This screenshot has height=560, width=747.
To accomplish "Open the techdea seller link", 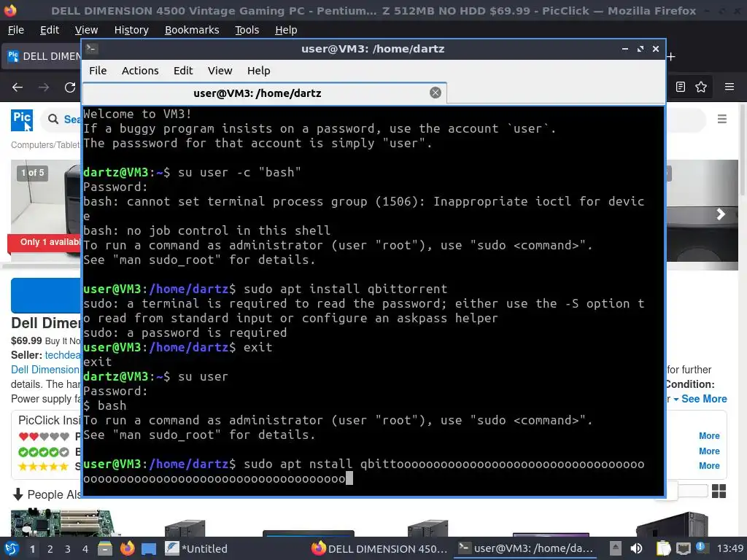I will point(63,355).
